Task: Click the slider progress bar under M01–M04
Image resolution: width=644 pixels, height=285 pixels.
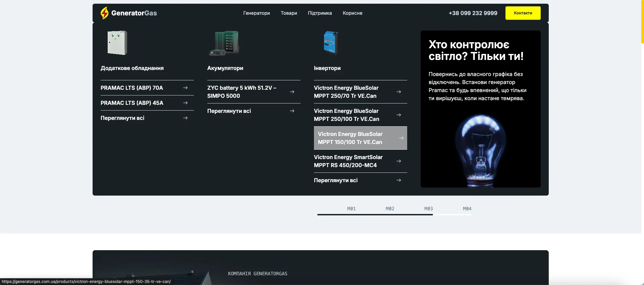Action: 394,215
